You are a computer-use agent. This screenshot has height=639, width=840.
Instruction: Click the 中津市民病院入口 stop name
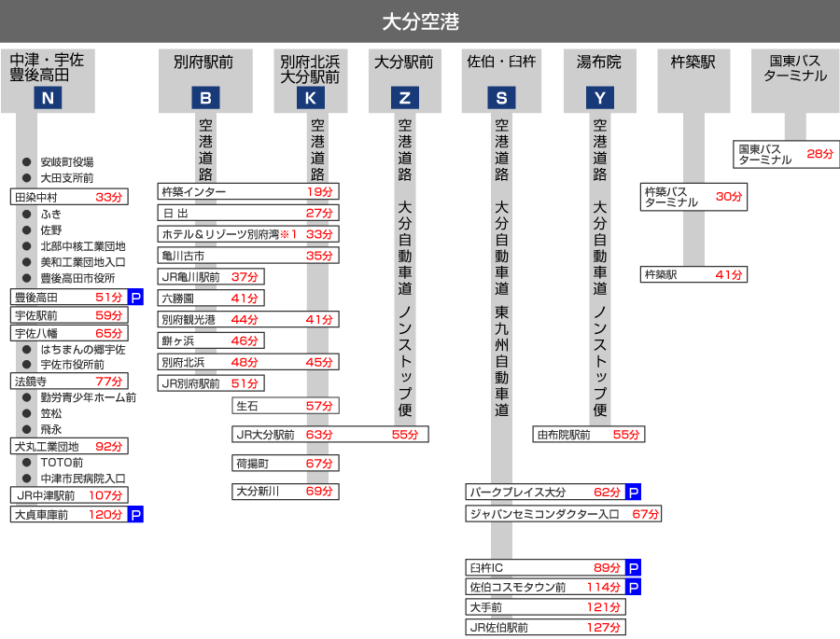click(83, 479)
